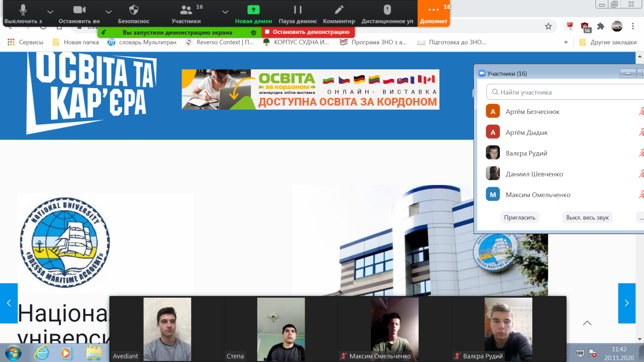Click the scroll-to-top chevron on the webpage
The width and height of the screenshot is (644, 362).
587,323
